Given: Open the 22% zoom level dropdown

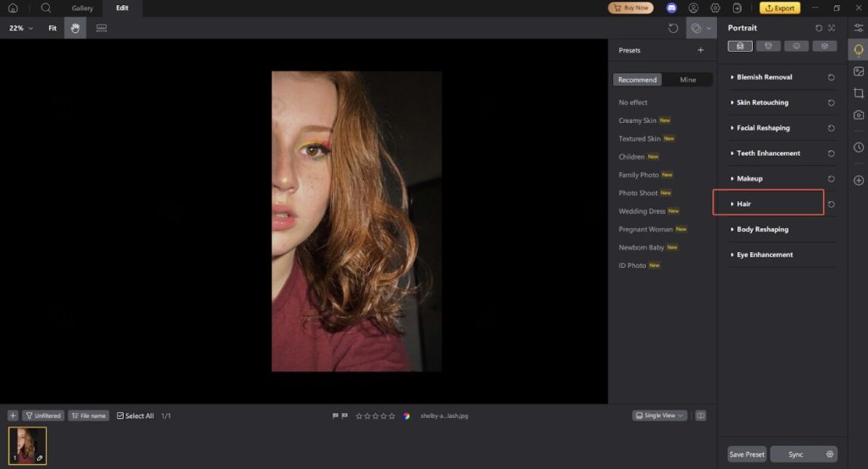Looking at the screenshot, I should coord(21,28).
